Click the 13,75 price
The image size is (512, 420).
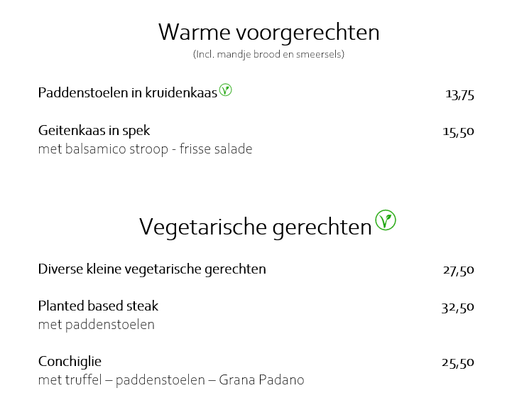tap(459, 95)
